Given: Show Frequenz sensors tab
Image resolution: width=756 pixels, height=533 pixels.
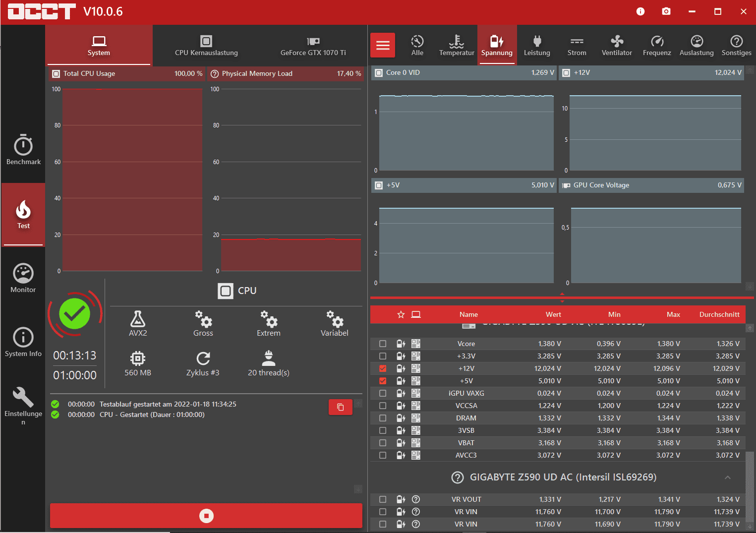Looking at the screenshot, I should (657, 46).
